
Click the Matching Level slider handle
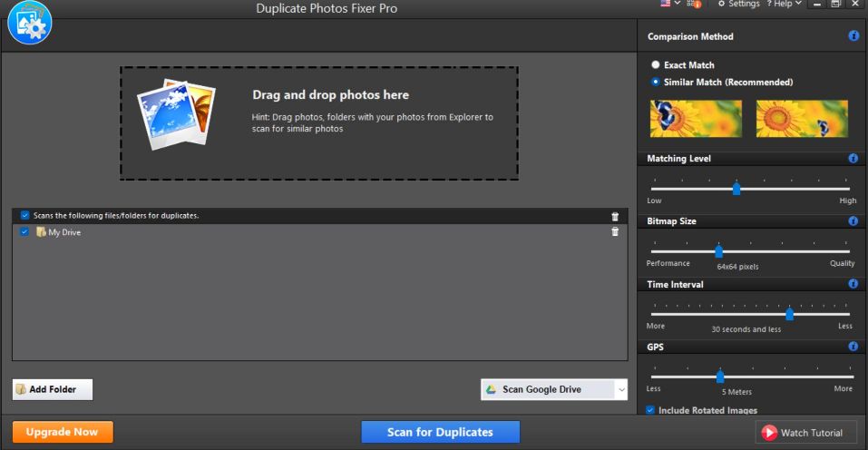736,189
